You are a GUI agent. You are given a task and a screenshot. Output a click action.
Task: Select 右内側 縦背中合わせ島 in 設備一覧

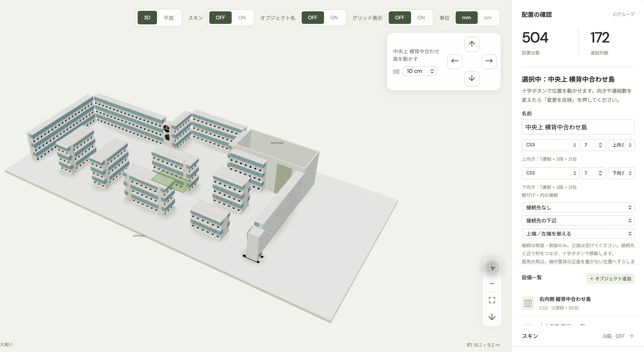[578, 303]
